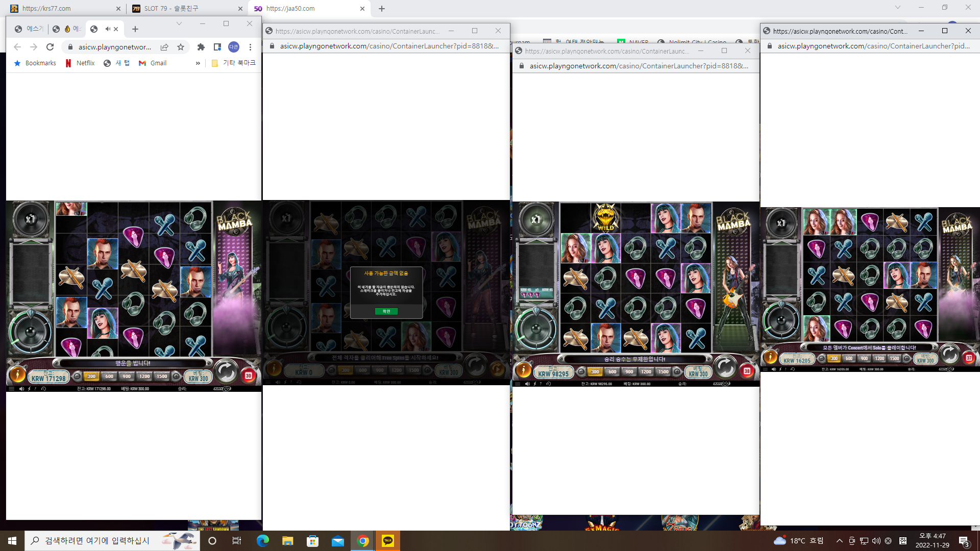
Task: Switch to the https://krs77.com tab
Action: [65, 8]
